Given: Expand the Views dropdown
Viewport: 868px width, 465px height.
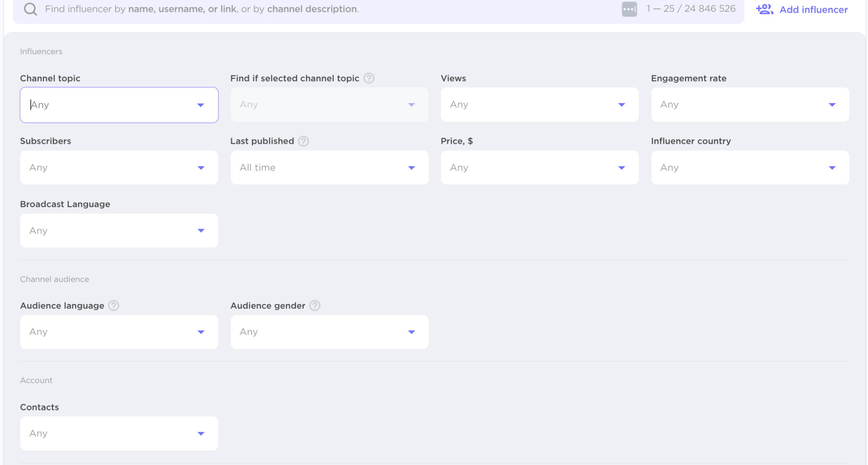Looking at the screenshot, I should [539, 105].
